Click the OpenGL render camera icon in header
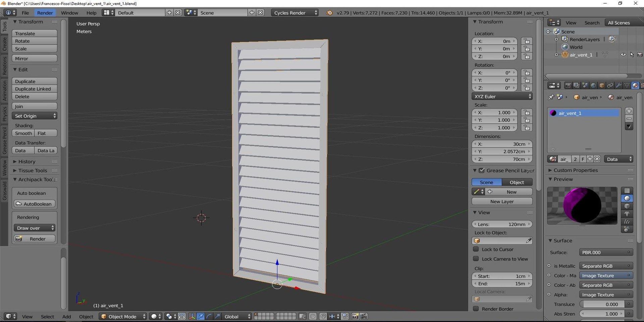This screenshot has height=322, width=644. click(355, 316)
